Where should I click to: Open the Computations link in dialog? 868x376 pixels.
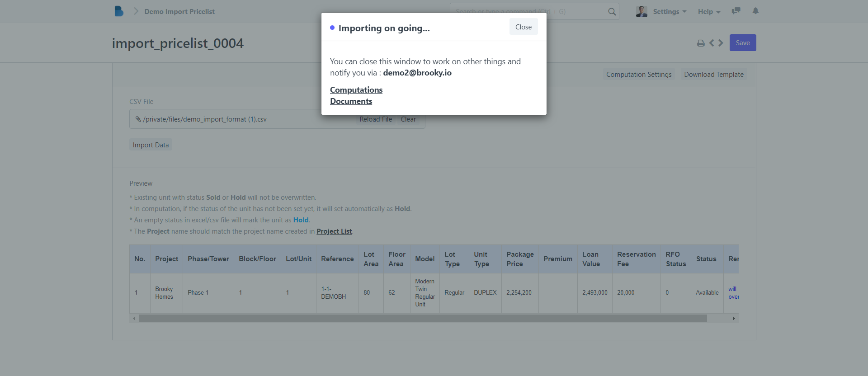click(356, 90)
